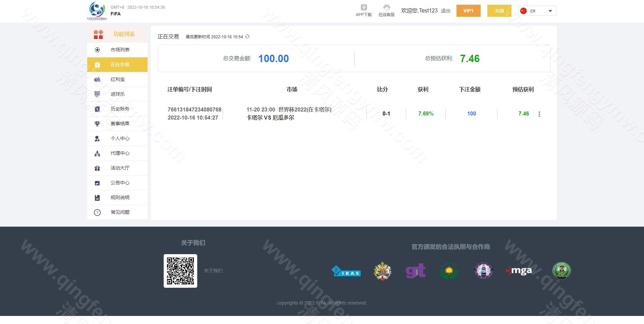644x324 pixels.
Task: Open the 市场列表 market list sidebar icon
Action: [x=97, y=50]
